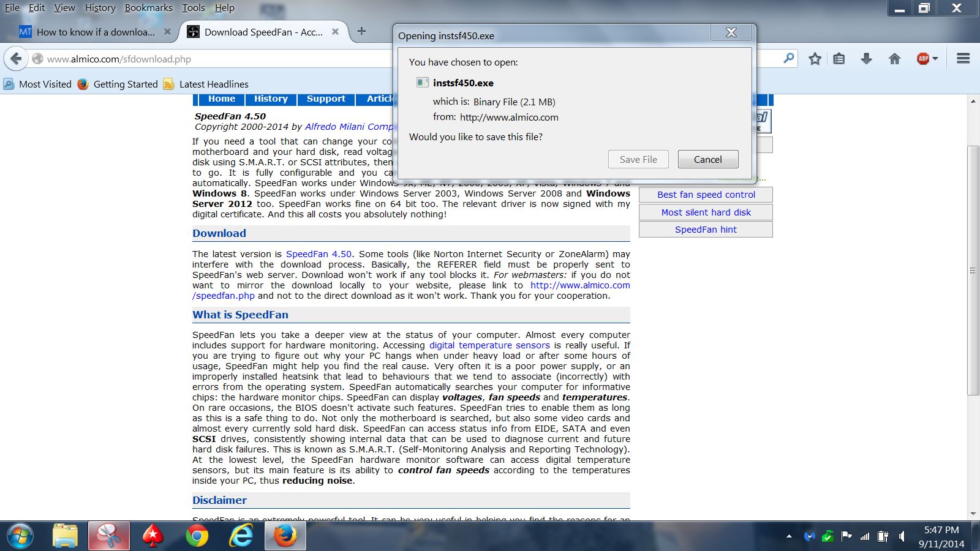Image resolution: width=980 pixels, height=551 pixels.
Task: Open the Edit menu
Action: coord(37,8)
